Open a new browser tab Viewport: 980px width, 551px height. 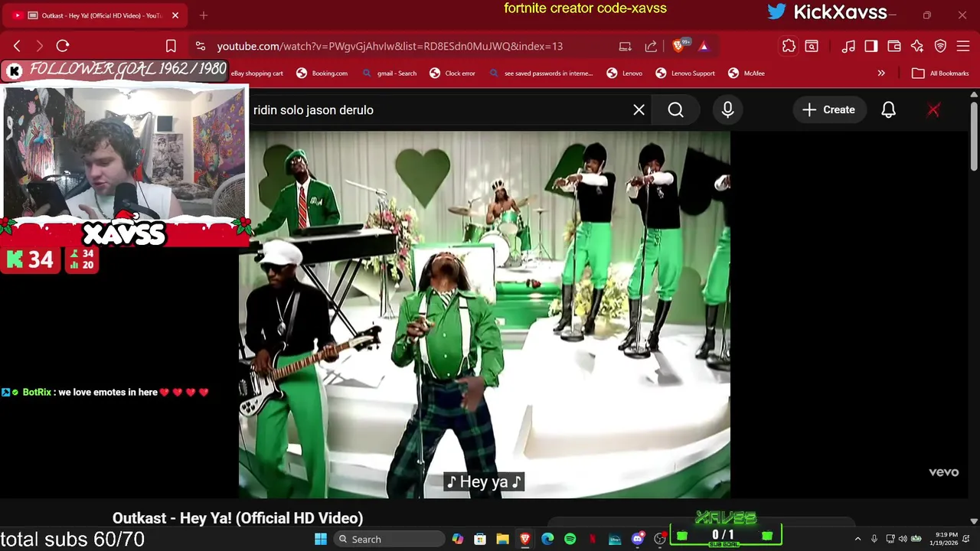coord(203,15)
